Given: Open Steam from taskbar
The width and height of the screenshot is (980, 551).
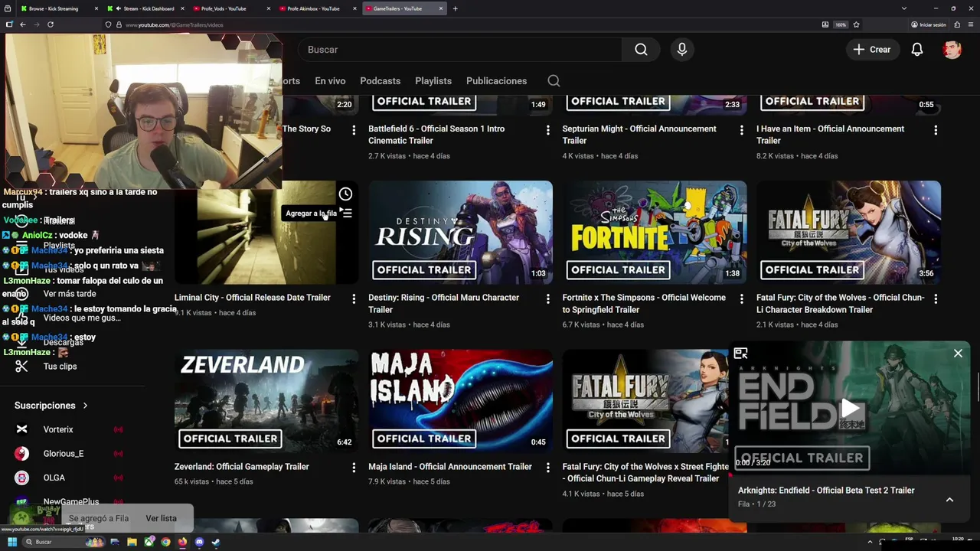Looking at the screenshot, I should pyautogui.click(x=216, y=542).
